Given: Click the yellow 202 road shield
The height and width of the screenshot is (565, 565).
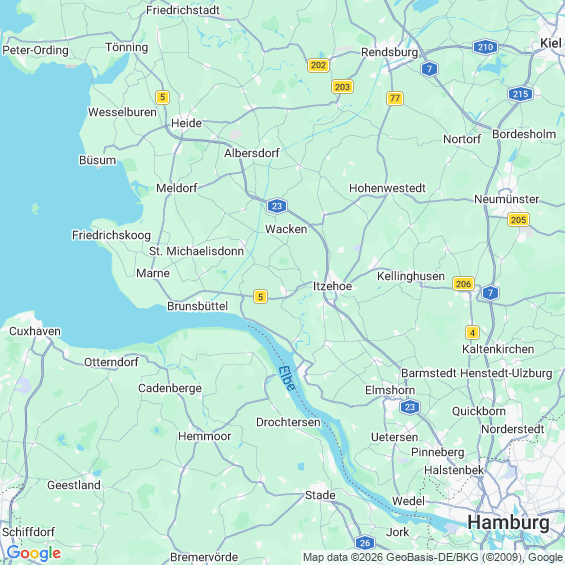Looking at the screenshot, I should (318, 65).
